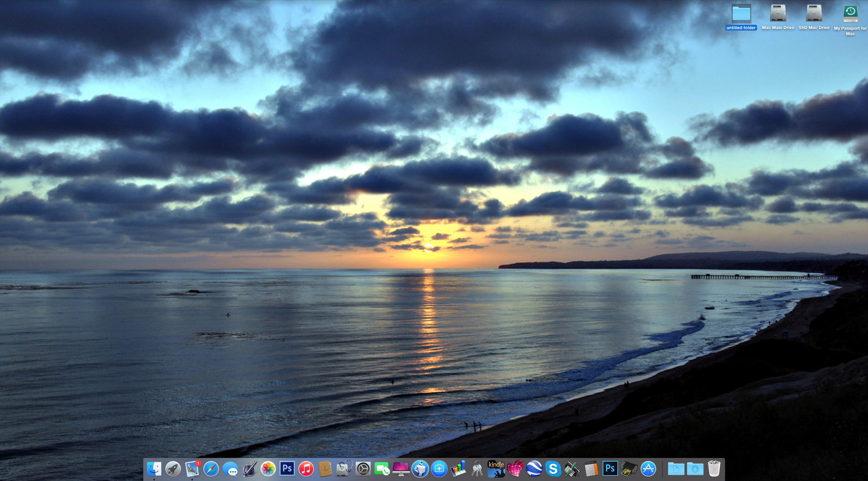Open Messages app in dock

point(230,469)
